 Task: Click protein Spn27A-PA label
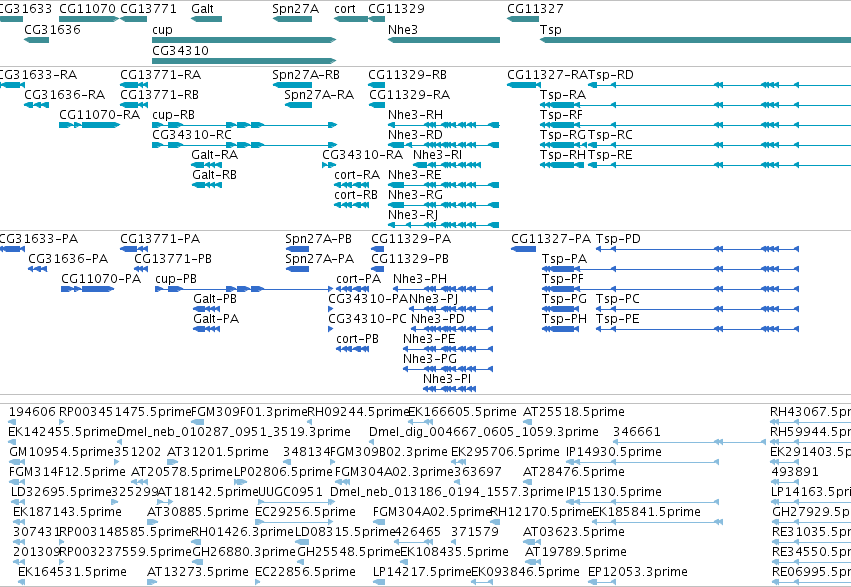point(320,259)
